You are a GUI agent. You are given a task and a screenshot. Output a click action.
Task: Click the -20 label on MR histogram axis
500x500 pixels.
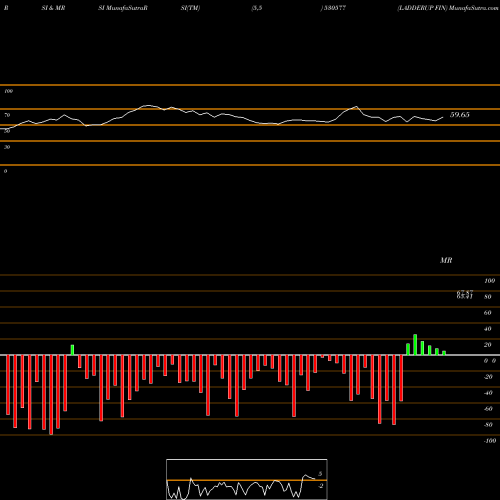[x=488, y=377]
